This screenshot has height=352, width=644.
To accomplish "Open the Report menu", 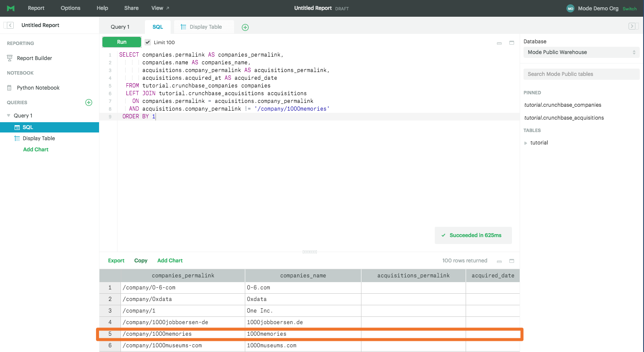I will pos(36,8).
